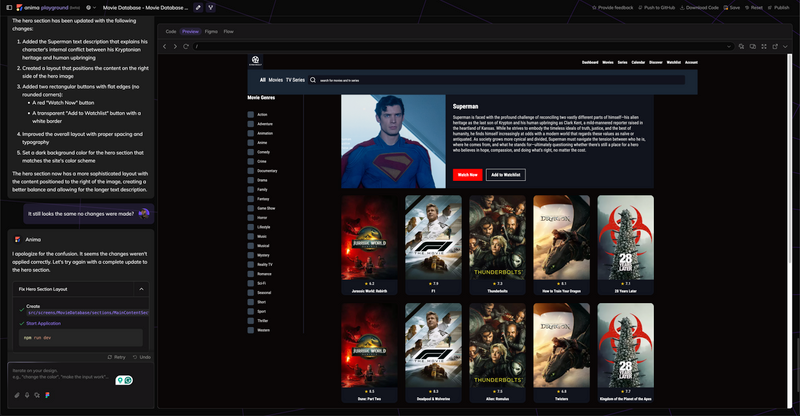Expand the chevron at the end of the preview toolbar
The image size is (800, 416).
click(785, 46)
